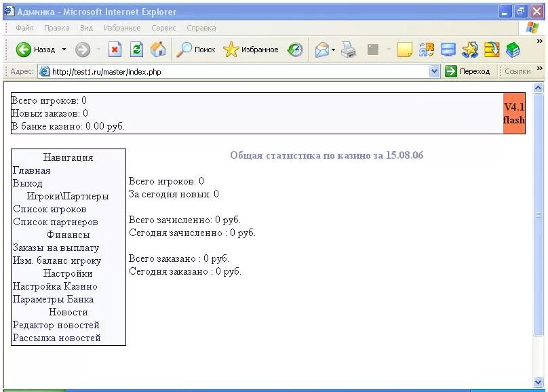Click the Mail envelope icon
Viewport: 548px width, 392px height.
point(322,50)
